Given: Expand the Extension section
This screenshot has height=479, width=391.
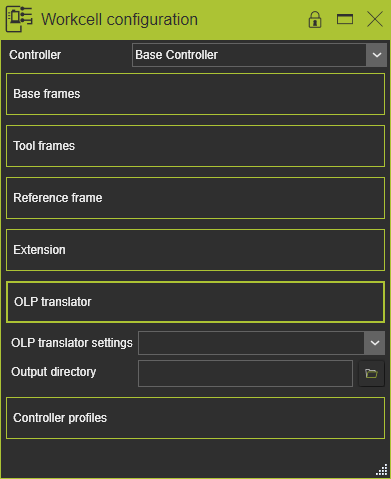Looking at the screenshot, I should (x=195, y=250).
